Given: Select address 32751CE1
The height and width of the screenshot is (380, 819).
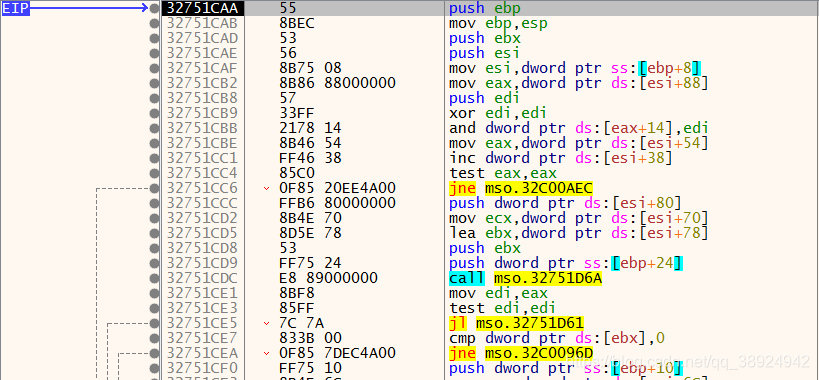Looking at the screenshot, I should click(202, 293).
